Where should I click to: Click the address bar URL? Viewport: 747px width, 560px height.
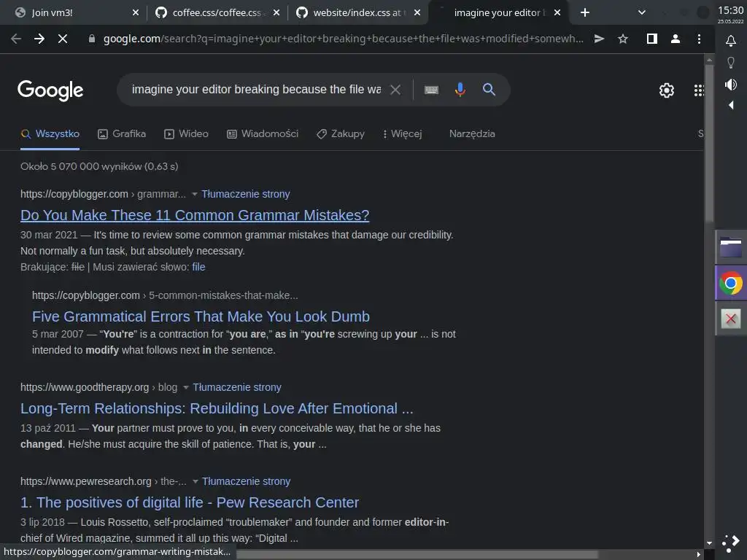point(343,39)
